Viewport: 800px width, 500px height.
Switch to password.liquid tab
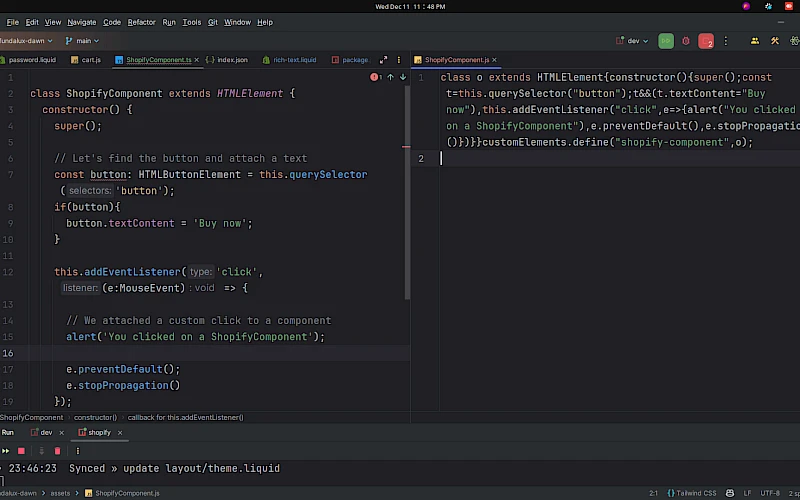tap(28, 60)
